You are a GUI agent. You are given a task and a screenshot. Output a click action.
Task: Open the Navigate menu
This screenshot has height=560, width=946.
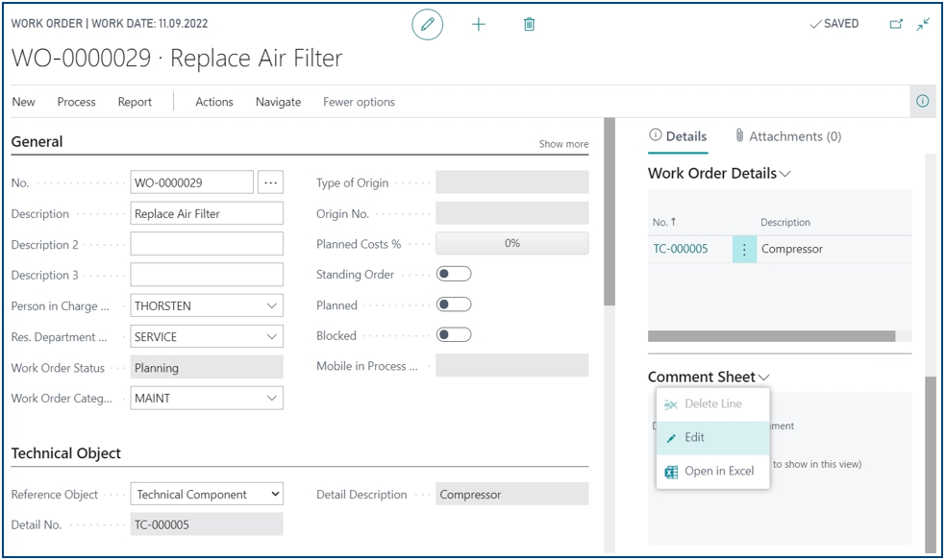[278, 102]
